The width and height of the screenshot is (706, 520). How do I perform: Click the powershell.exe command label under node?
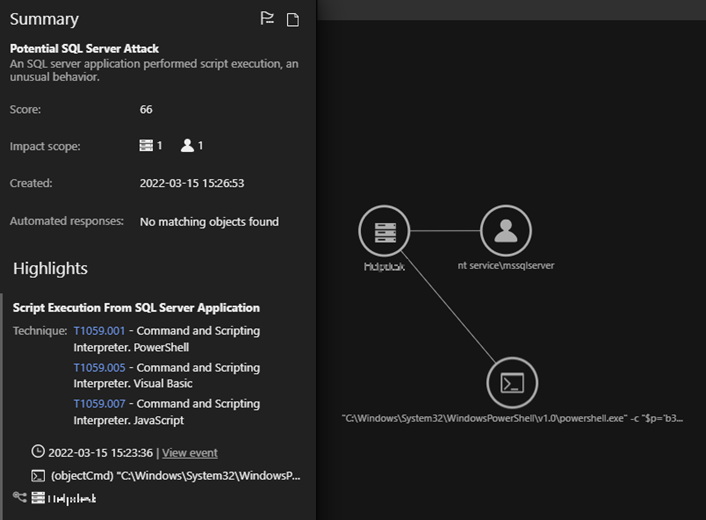click(512, 418)
